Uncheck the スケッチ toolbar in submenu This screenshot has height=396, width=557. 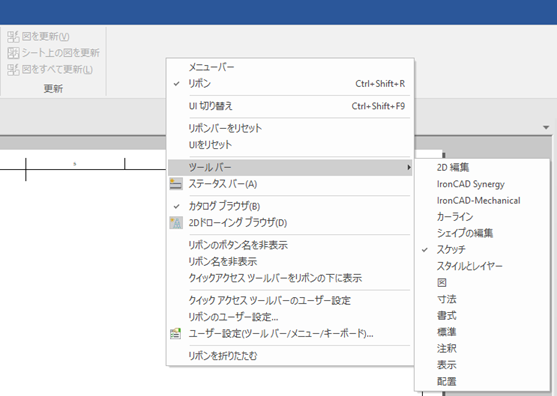482,249
